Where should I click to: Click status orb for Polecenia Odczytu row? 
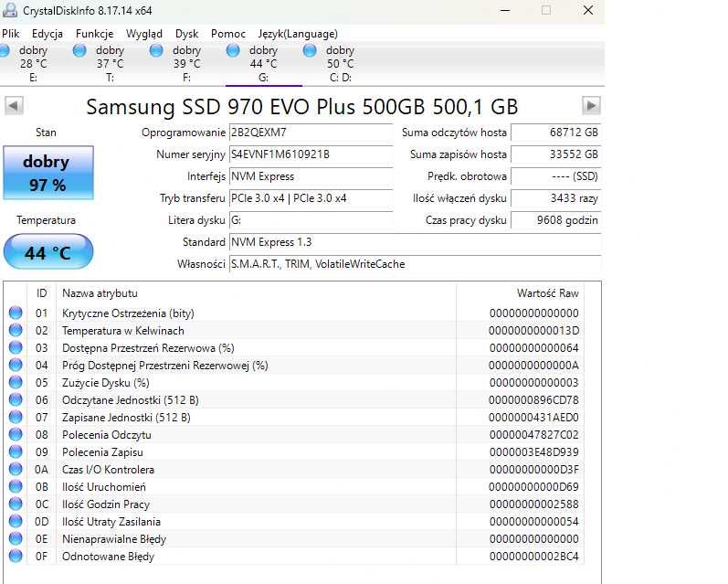[x=16, y=434]
